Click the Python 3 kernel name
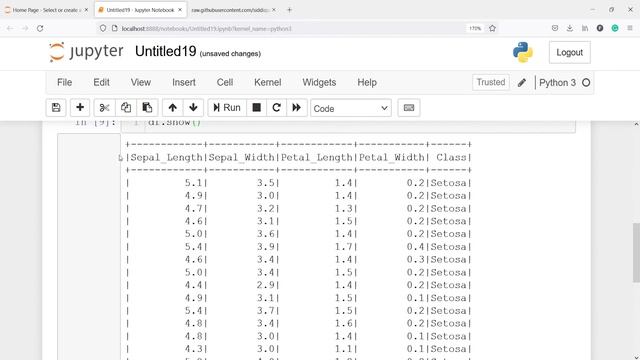 point(557,83)
